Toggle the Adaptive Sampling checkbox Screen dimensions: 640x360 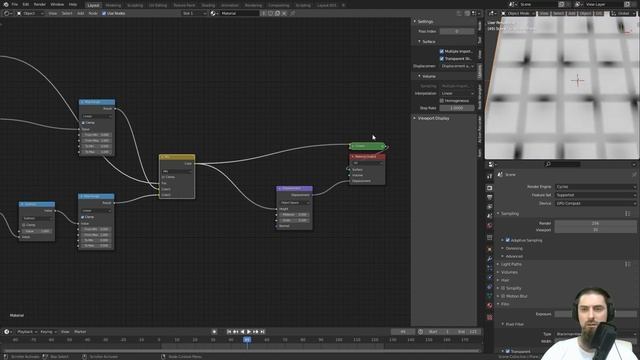coord(508,240)
